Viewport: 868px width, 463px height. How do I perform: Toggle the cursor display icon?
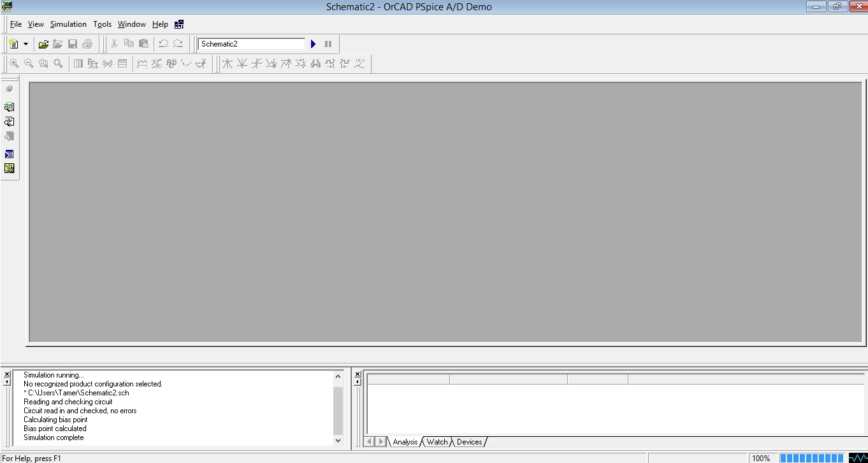(201, 64)
